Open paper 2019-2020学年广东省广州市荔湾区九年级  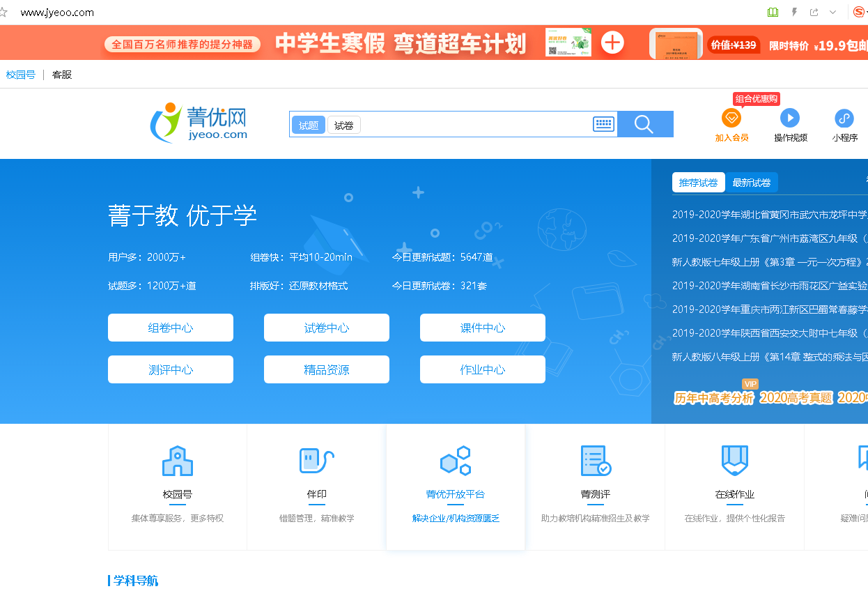pyautogui.click(x=770, y=238)
